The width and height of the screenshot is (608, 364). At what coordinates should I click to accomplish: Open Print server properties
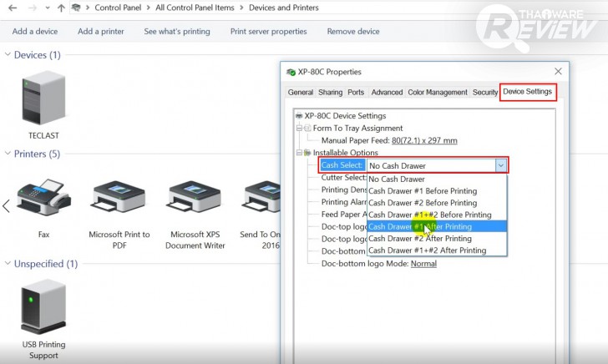click(268, 32)
